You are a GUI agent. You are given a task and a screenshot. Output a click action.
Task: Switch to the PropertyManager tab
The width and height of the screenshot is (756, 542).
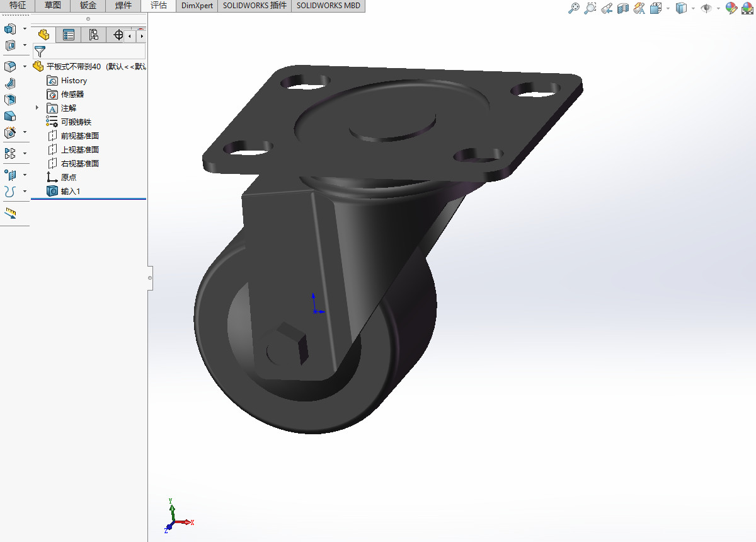[69, 35]
